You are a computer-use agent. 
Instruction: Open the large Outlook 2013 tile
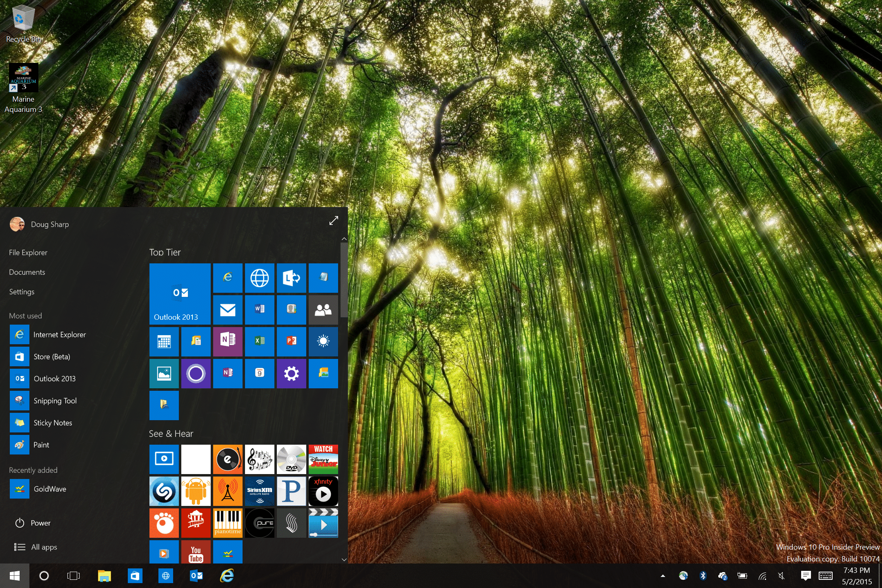coord(180,294)
